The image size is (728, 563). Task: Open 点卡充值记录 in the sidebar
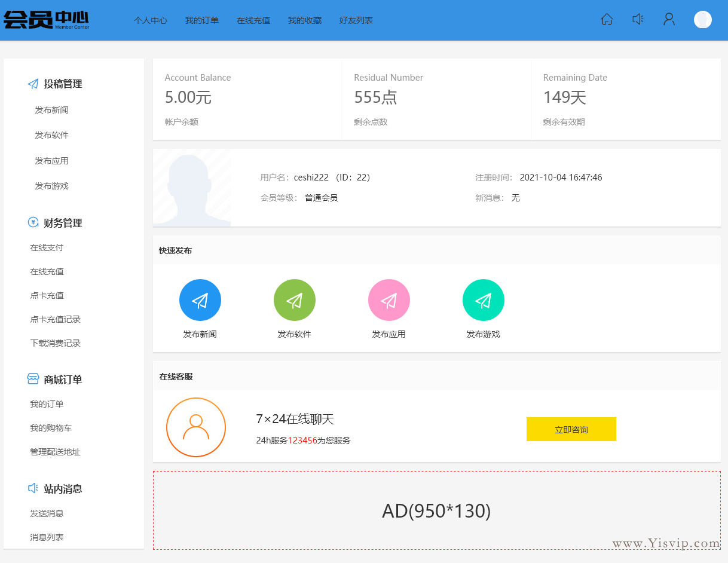(x=56, y=319)
